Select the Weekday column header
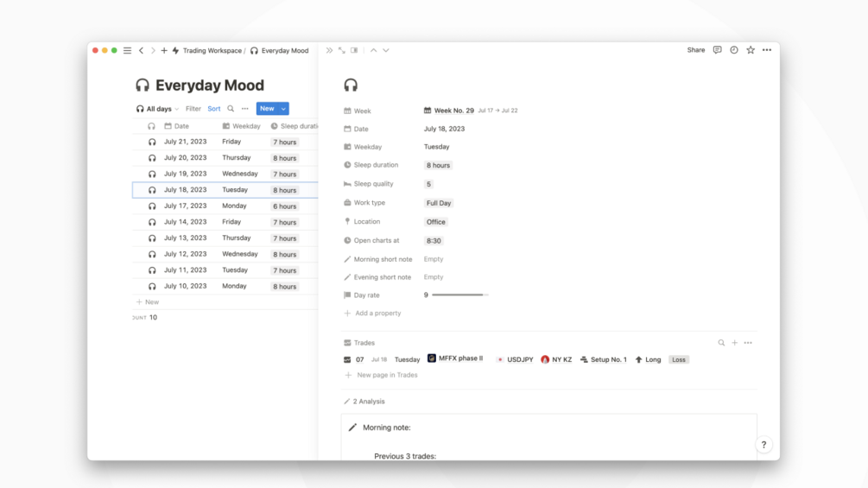The image size is (868, 488). point(242,126)
